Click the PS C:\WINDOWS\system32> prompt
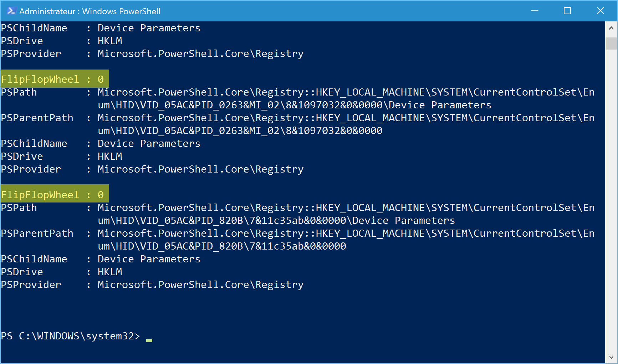The image size is (618, 364). pos(70,336)
